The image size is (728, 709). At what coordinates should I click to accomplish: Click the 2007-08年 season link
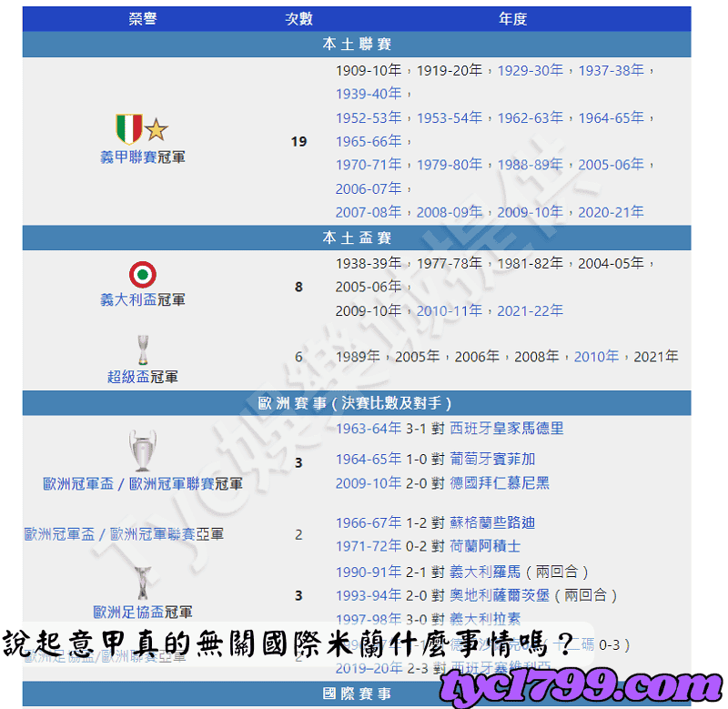coord(369,212)
